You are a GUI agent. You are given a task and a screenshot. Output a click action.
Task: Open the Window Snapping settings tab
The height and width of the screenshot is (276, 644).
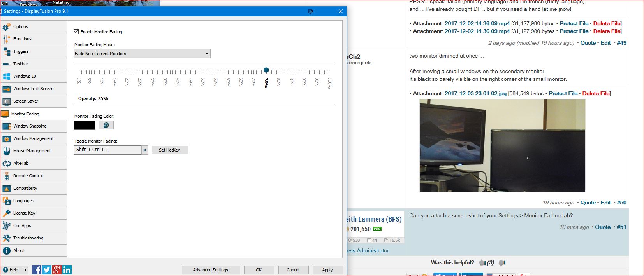(x=30, y=126)
